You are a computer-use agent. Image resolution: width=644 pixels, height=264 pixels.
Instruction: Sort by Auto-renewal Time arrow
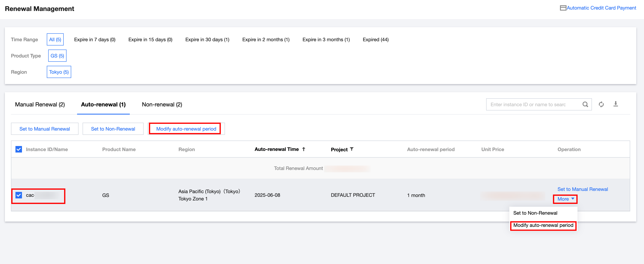303,149
